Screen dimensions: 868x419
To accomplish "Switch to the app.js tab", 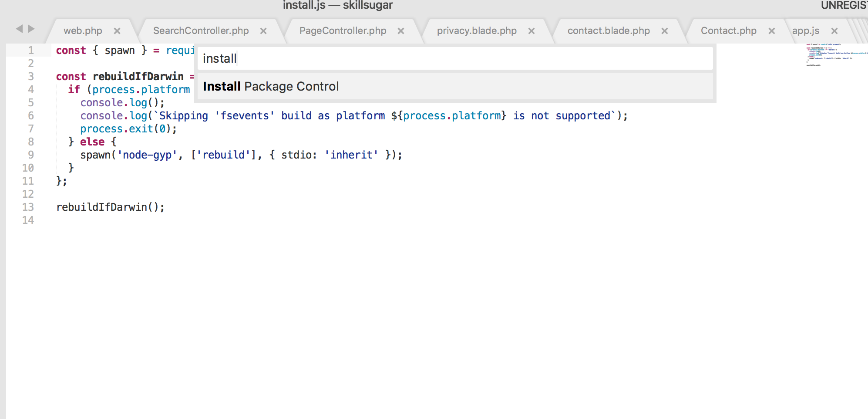I will tap(806, 31).
